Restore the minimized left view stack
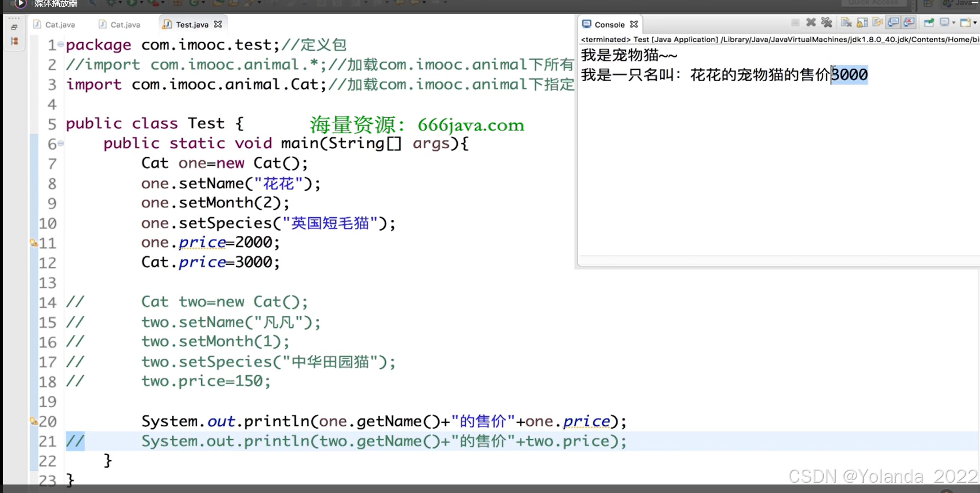980x493 pixels. [14, 27]
